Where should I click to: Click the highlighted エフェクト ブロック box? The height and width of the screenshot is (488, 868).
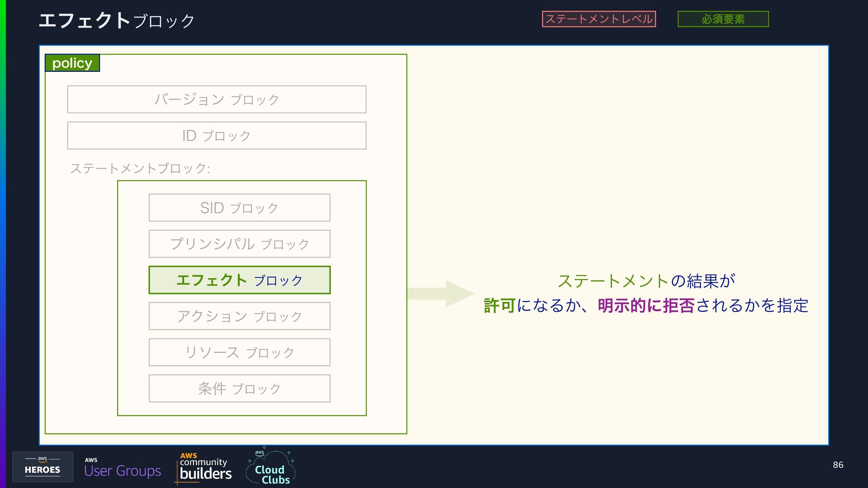tap(240, 280)
